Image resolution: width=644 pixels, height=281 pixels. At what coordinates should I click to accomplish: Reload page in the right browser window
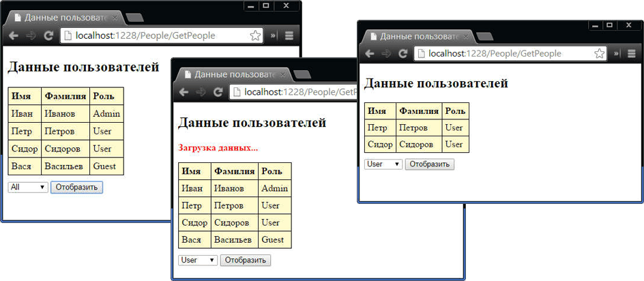[403, 53]
